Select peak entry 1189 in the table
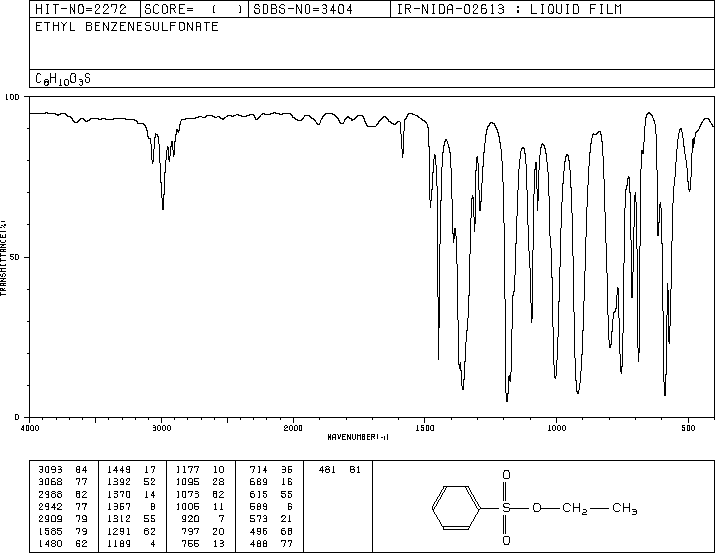The image size is (715, 553). tap(119, 544)
